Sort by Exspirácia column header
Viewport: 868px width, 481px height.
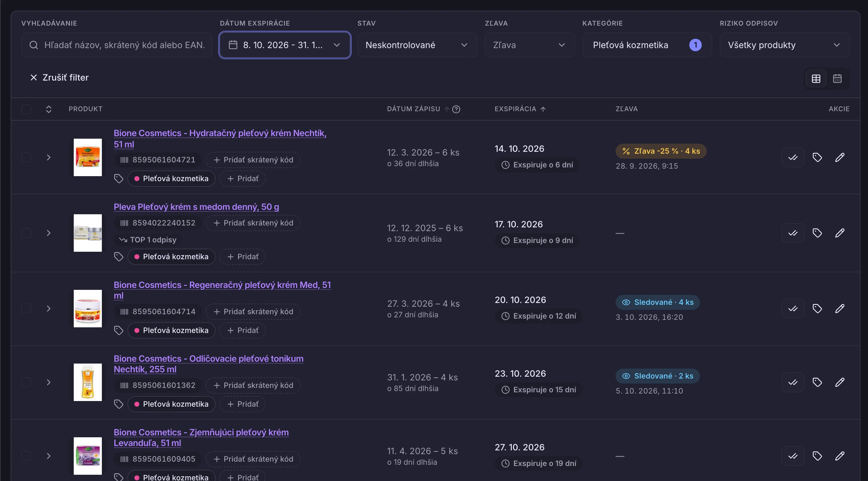pos(520,109)
